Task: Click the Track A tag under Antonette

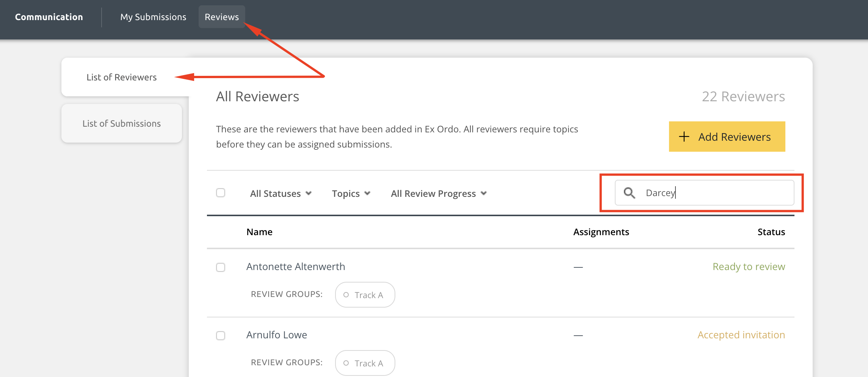Action: click(x=365, y=295)
